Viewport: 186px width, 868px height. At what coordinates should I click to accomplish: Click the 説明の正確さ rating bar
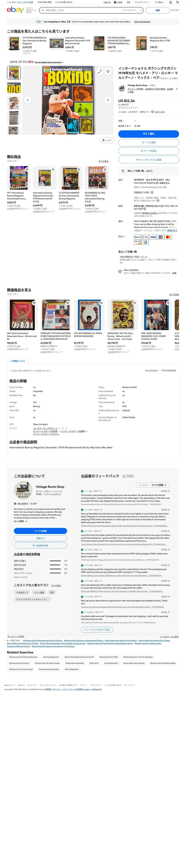point(55,561)
